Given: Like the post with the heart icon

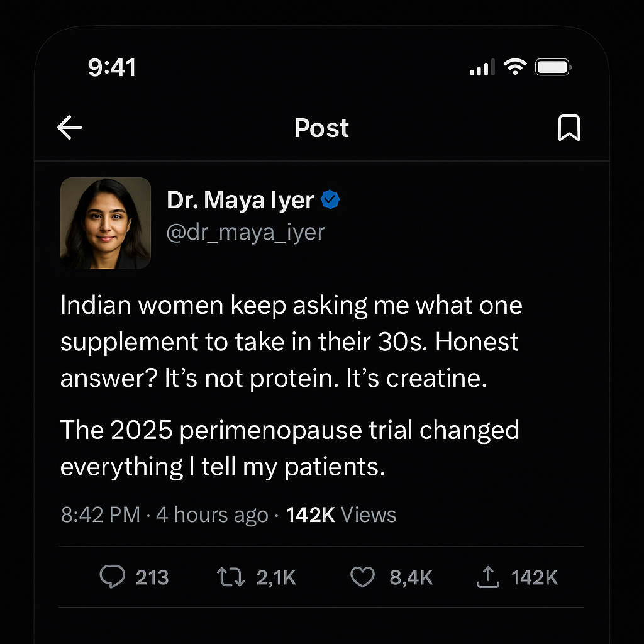Looking at the screenshot, I should [362, 577].
